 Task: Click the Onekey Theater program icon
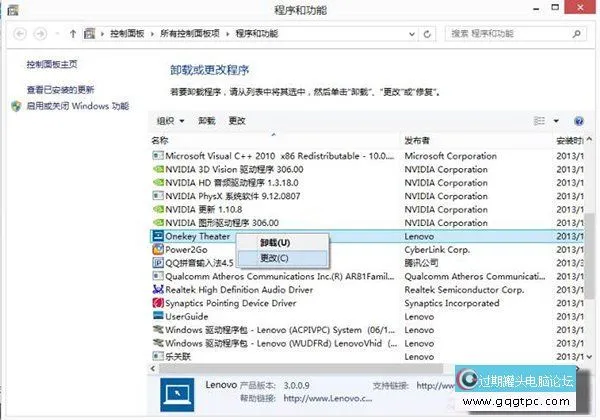(157, 237)
